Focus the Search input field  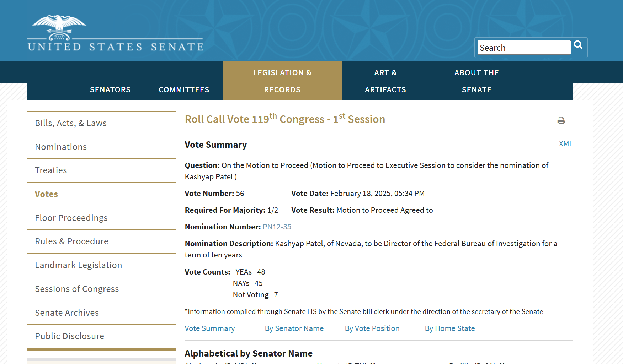pyautogui.click(x=524, y=48)
